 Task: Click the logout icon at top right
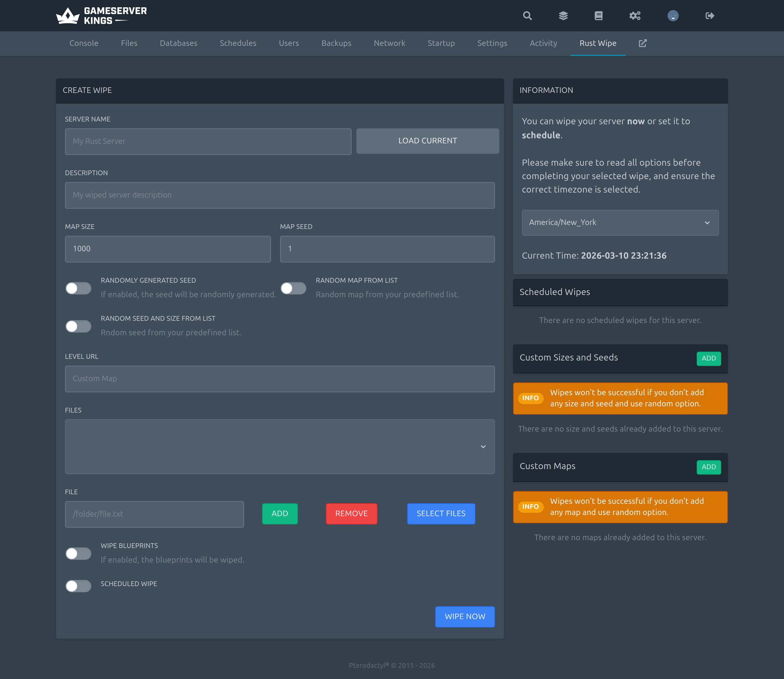tap(709, 16)
